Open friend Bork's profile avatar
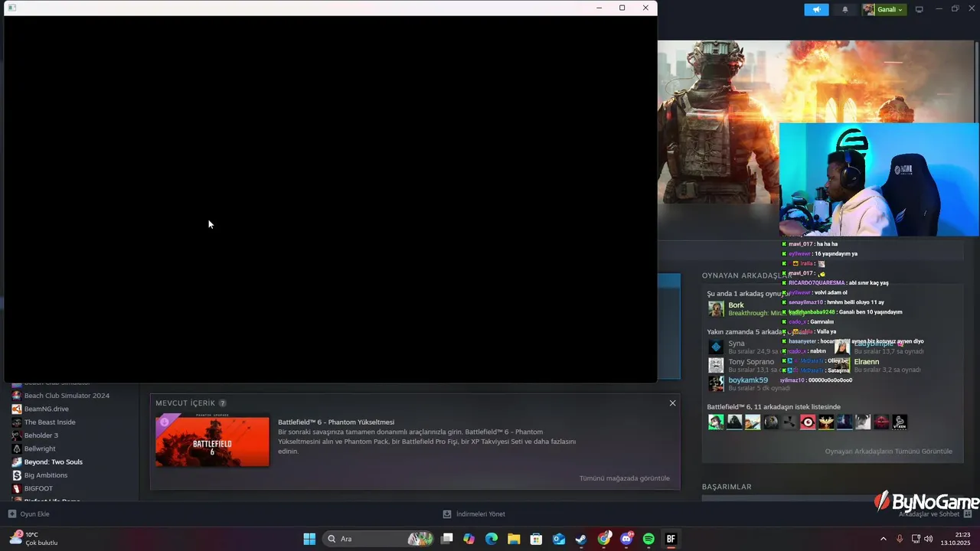 click(716, 308)
